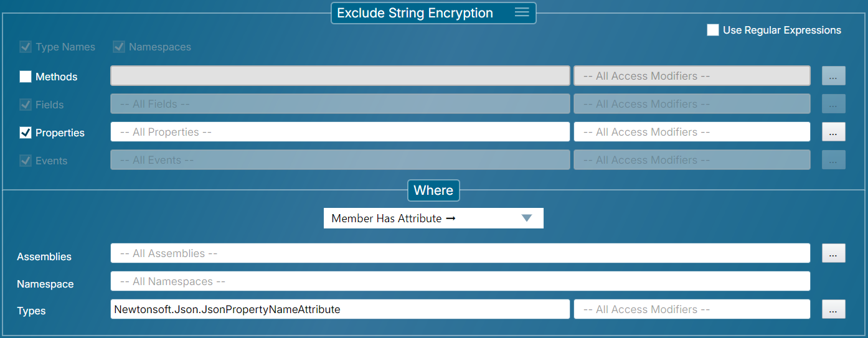Click the ellipsis button in Types row

834,309
